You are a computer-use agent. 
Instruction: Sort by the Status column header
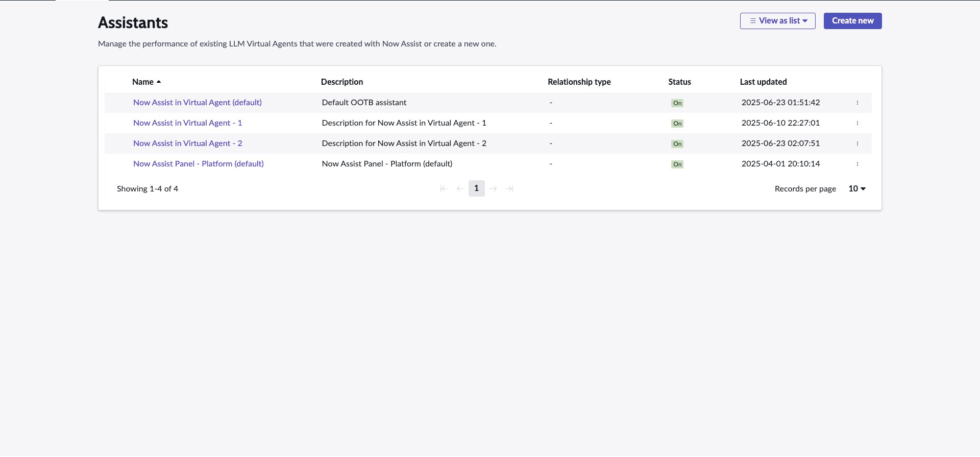click(679, 82)
